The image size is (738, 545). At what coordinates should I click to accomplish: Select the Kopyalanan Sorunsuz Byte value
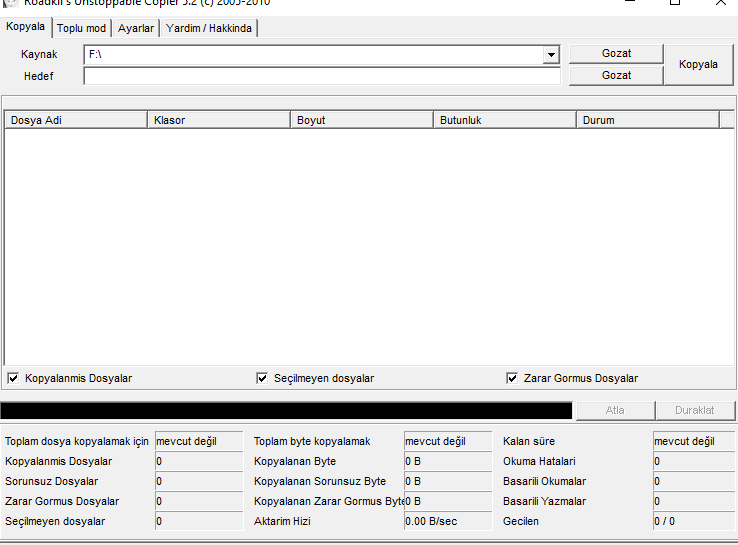tap(448, 481)
